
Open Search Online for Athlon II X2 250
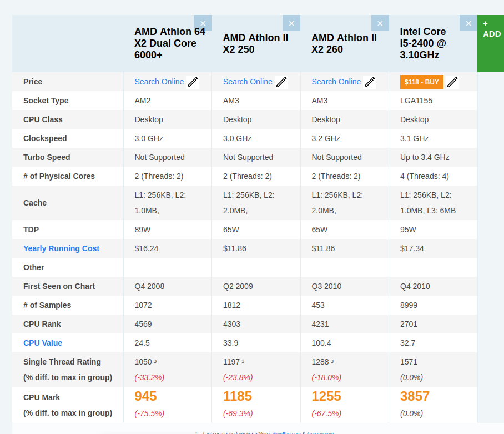point(248,82)
